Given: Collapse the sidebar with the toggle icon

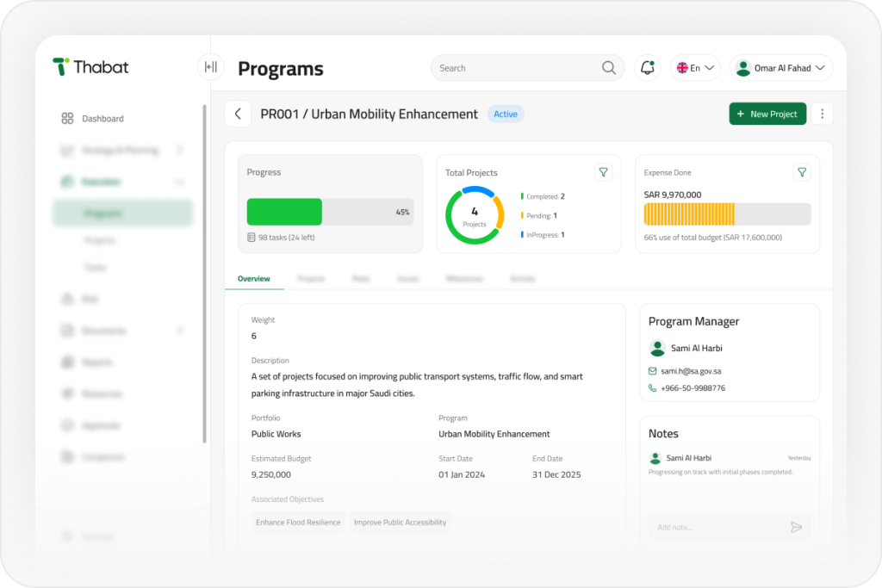Looking at the screenshot, I should pos(211,67).
